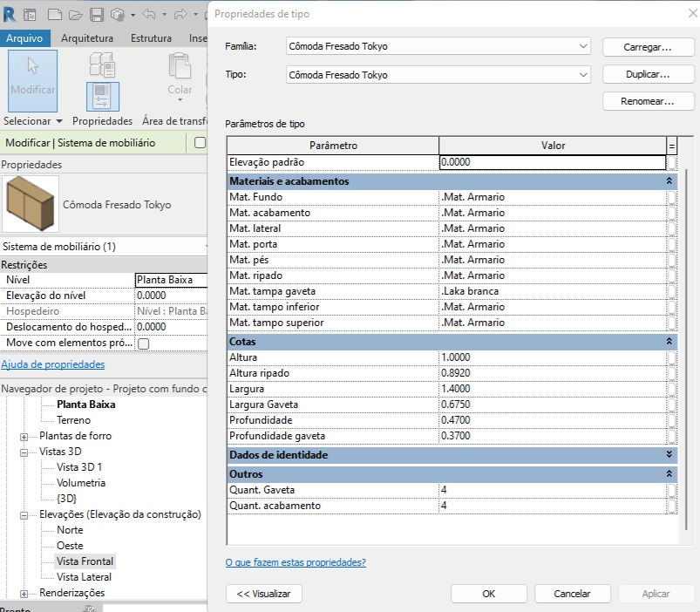Switch to the Estrutura ribbon tab

click(151, 38)
